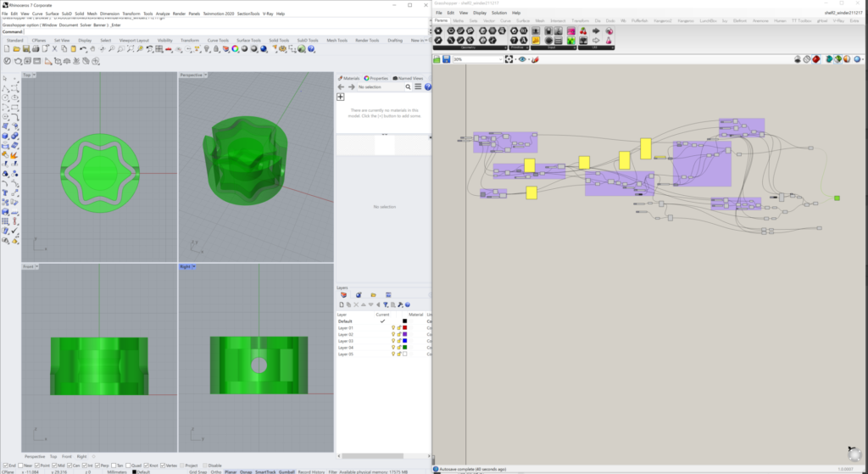The image size is (868, 474).
Task: Disable the End osnap checkbox
Action: tap(3, 466)
